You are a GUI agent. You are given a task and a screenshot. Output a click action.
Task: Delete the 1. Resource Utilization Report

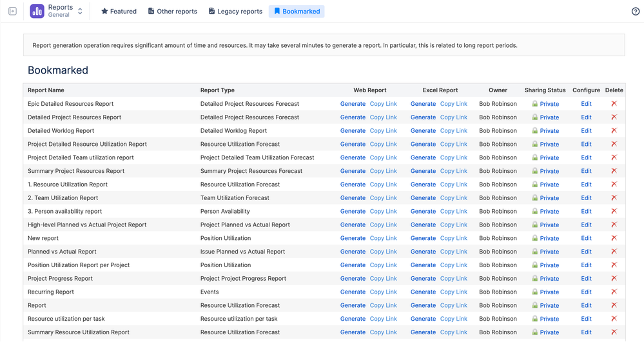tap(614, 184)
